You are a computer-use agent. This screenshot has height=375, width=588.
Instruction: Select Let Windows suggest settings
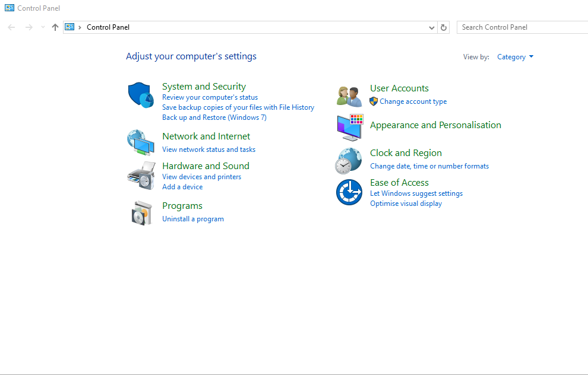tap(416, 193)
